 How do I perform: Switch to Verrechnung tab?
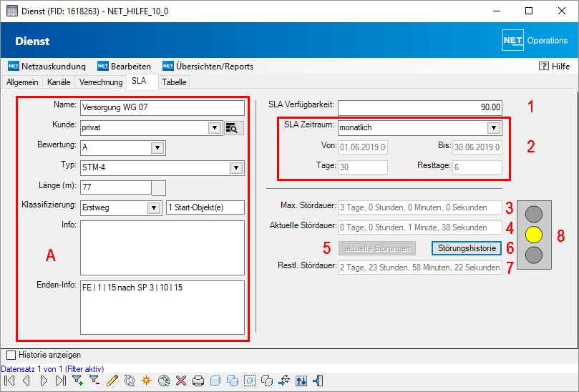[101, 82]
